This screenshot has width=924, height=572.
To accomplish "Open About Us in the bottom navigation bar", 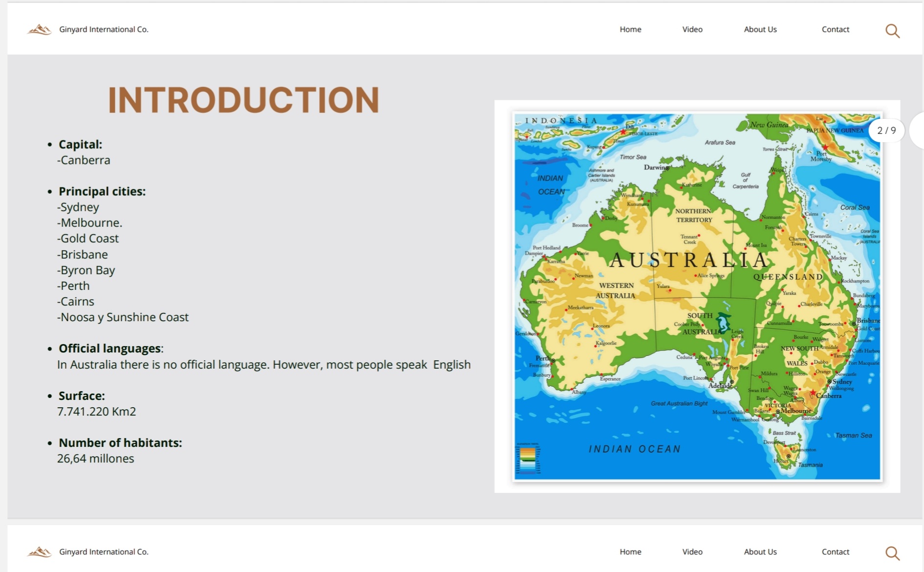I will [760, 551].
